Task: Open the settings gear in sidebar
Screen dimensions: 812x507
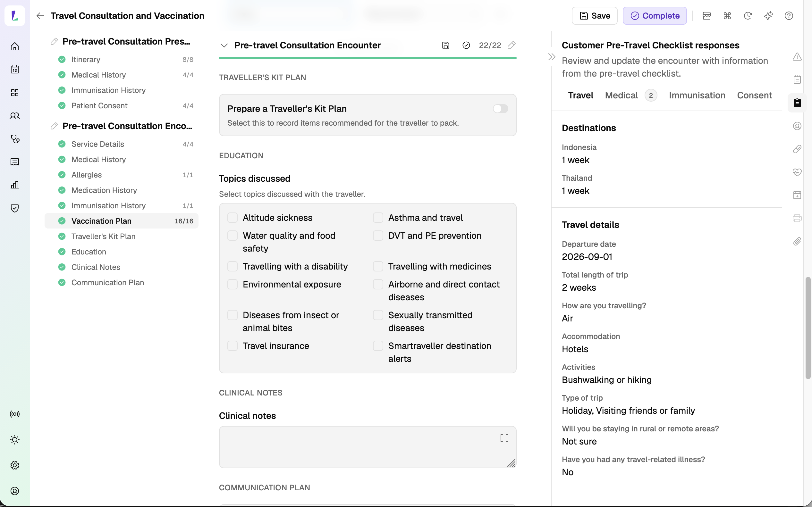Action: [x=15, y=465]
